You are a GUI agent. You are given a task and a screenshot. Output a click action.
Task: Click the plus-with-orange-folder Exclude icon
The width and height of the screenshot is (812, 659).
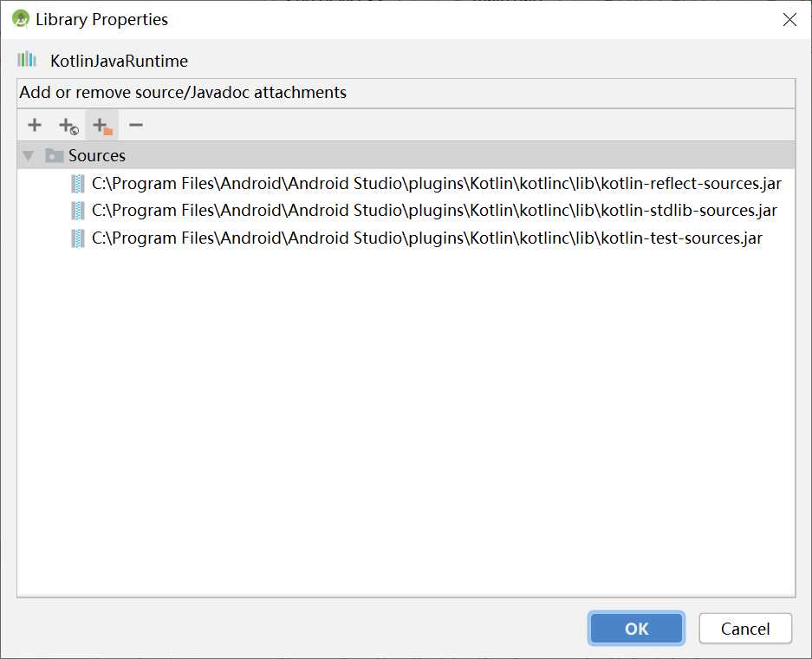(102, 126)
